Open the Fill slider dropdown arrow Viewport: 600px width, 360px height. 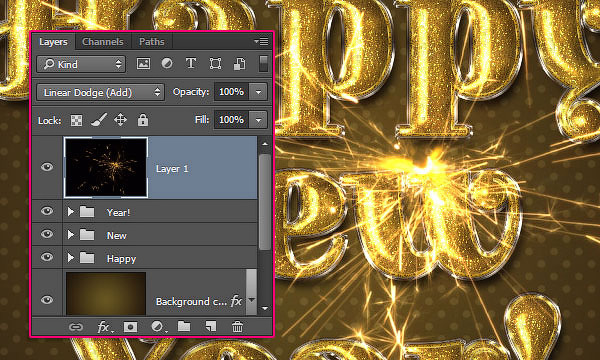258,120
